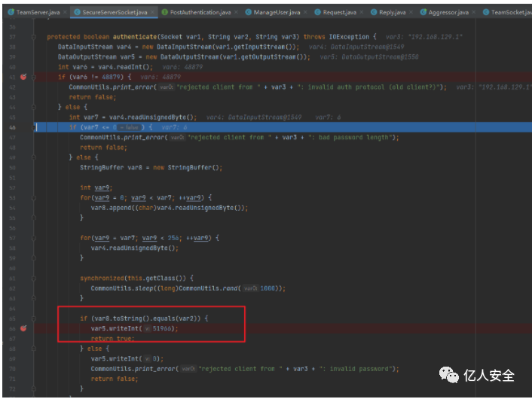The height and width of the screenshot is (399, 532).
Task: Remove the breakpoint on line 41
Action: pyautogui.click(x=23, y=77)
